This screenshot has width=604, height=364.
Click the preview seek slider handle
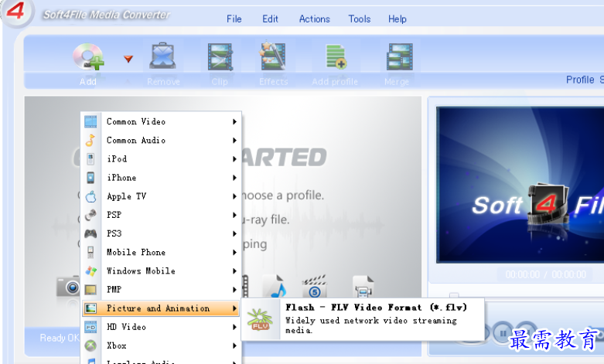[454, 295]
